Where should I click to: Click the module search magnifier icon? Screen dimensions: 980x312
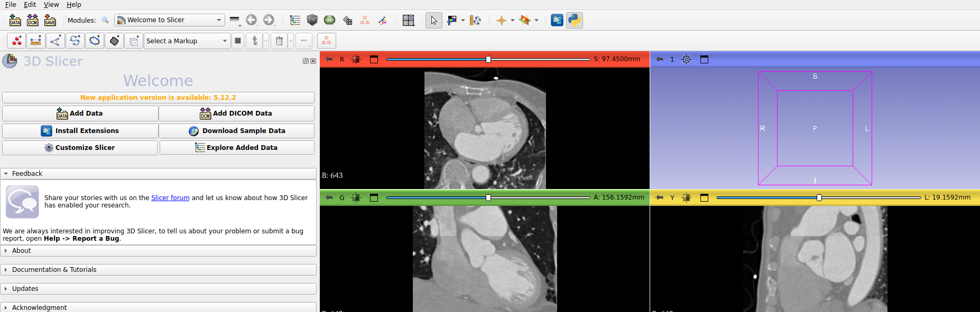pyautogui.click(x=105, y=20)
